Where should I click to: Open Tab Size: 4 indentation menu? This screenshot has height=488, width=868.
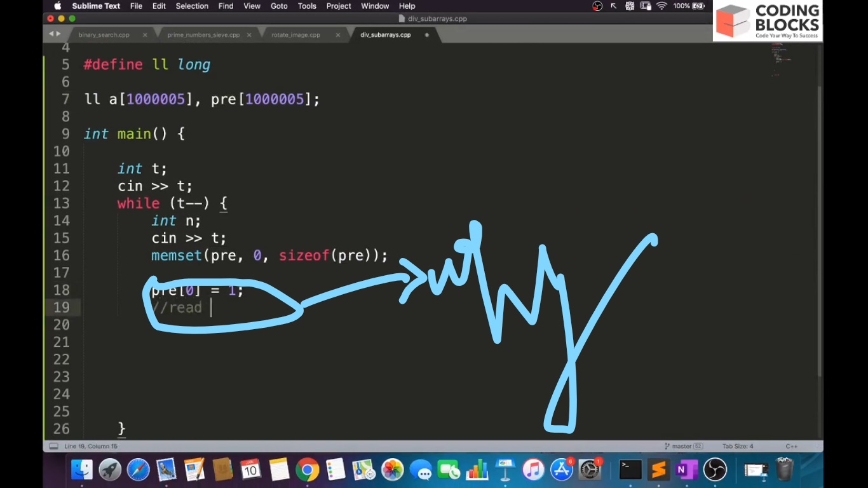point(737,446)
